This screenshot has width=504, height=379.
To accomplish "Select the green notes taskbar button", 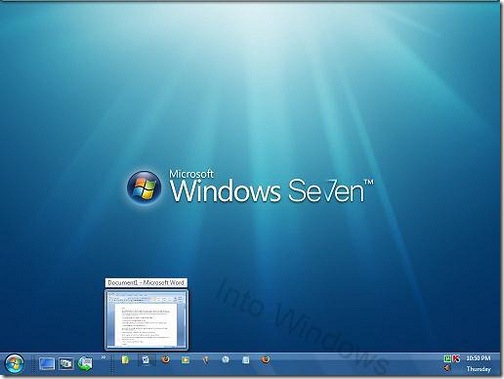I will pos(125,360).
